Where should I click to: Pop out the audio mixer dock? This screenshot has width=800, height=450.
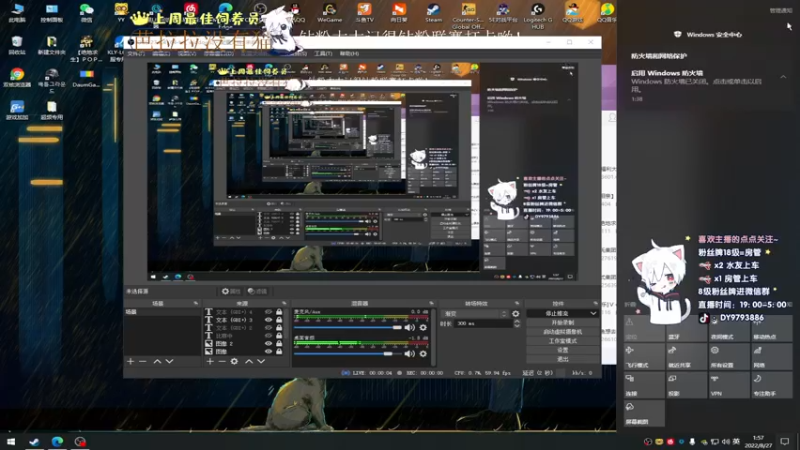tap(431, 303)
